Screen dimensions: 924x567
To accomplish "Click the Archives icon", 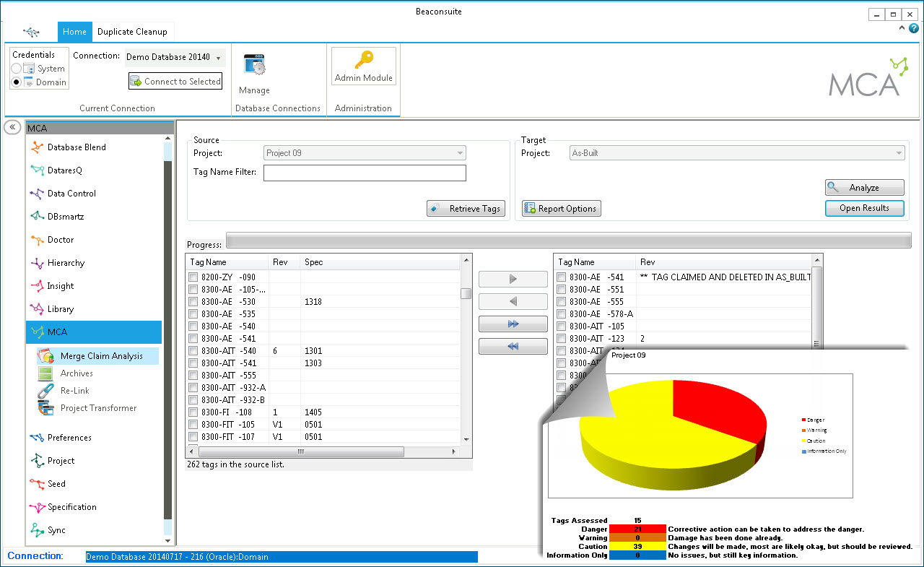I will coord(45,373).
